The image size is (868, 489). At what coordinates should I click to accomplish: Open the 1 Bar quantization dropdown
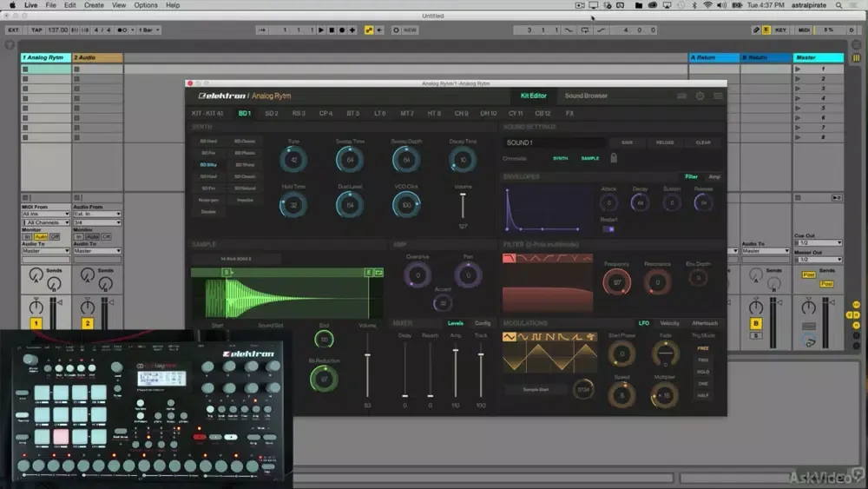pos(148,30)
